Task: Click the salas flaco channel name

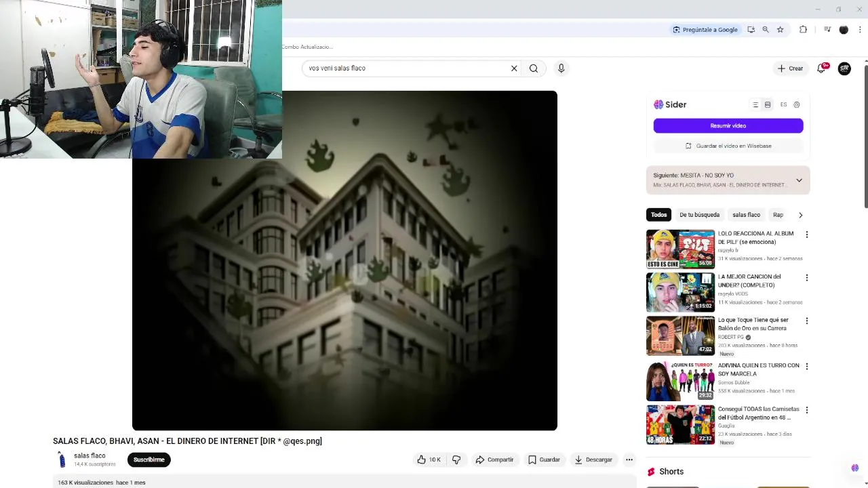Action: (x=90, y=456)
